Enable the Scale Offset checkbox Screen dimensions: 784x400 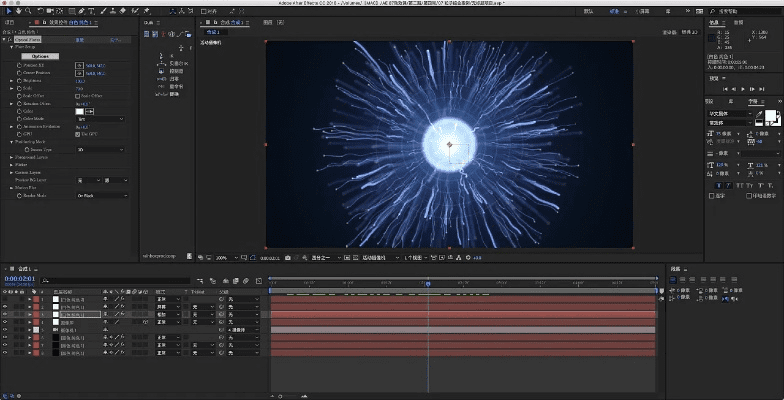(x=79, y=95)
